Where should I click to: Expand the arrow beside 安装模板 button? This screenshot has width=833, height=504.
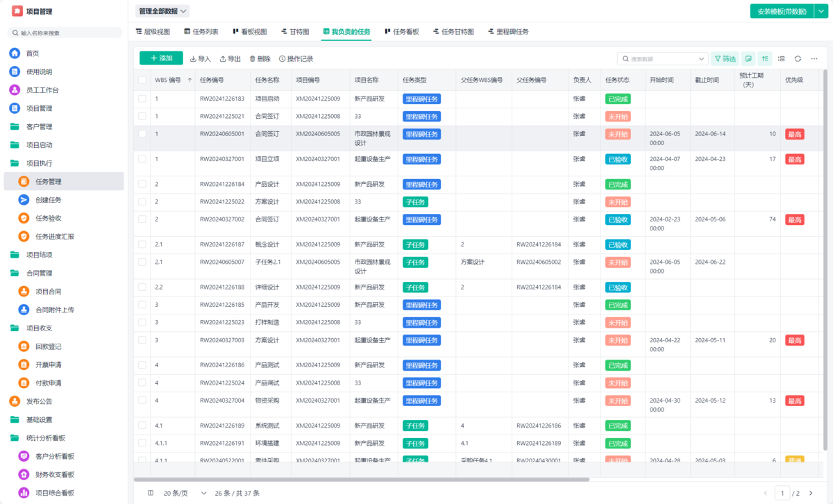(820, 11)
